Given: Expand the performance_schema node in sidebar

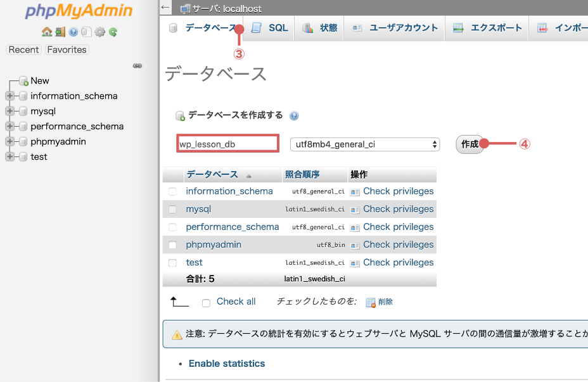Looking at the screenshot, I should pyautogui.click(x=10, y=127).
